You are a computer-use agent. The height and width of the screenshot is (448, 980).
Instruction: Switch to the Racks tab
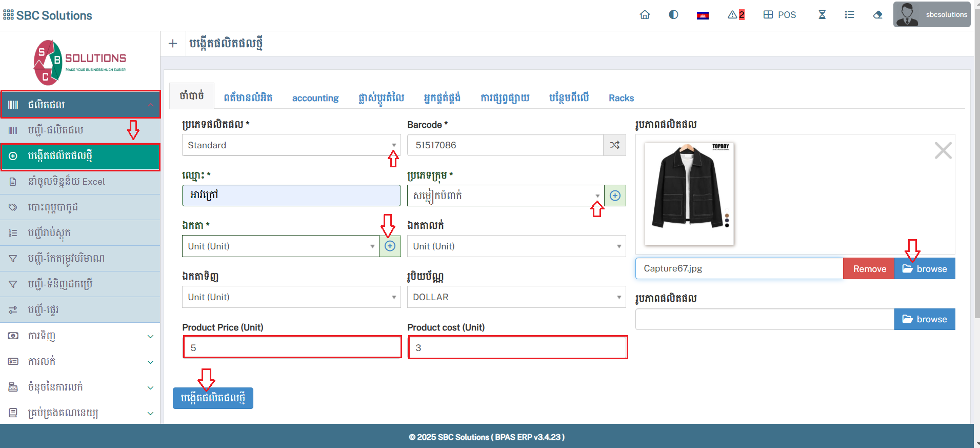tap(621, 98)
